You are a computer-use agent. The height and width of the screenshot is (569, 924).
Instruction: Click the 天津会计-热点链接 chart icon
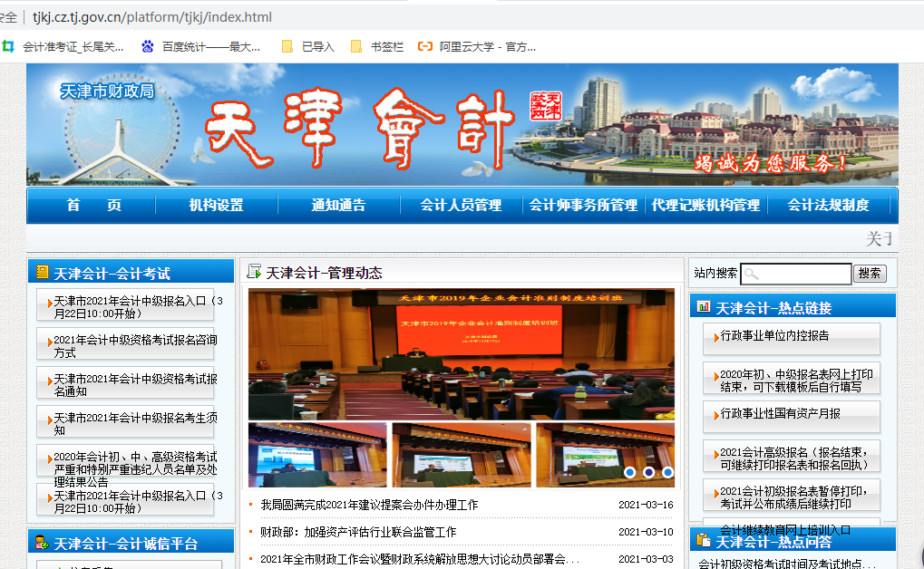coord(703,307)
